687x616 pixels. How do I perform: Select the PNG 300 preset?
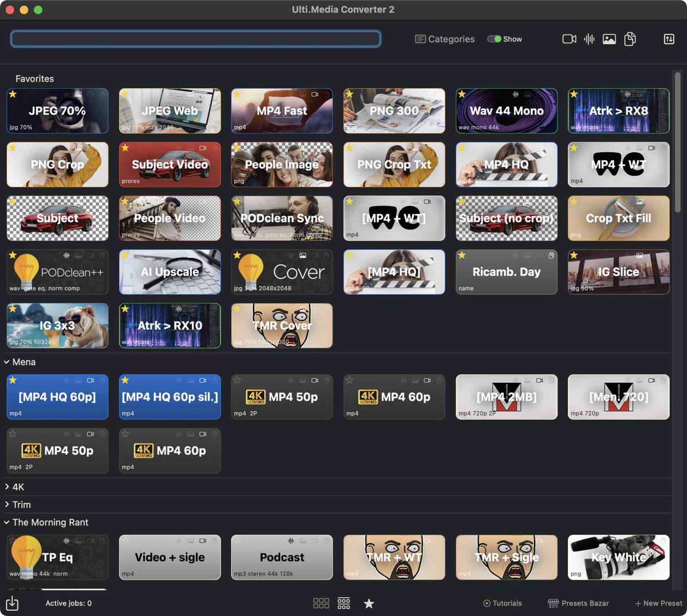click(394, 110)
